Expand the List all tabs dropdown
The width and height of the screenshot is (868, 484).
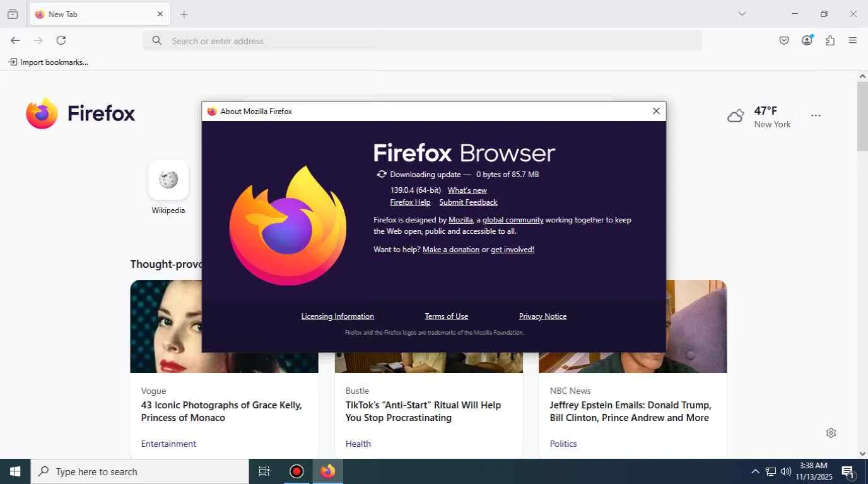(x=742, y=14)
